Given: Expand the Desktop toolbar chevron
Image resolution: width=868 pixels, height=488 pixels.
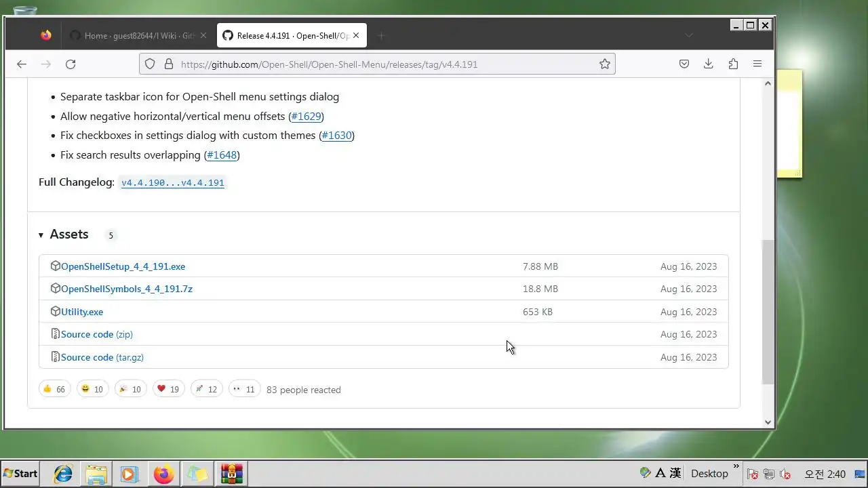Looking at the screenshot, I should coord(736,467).
